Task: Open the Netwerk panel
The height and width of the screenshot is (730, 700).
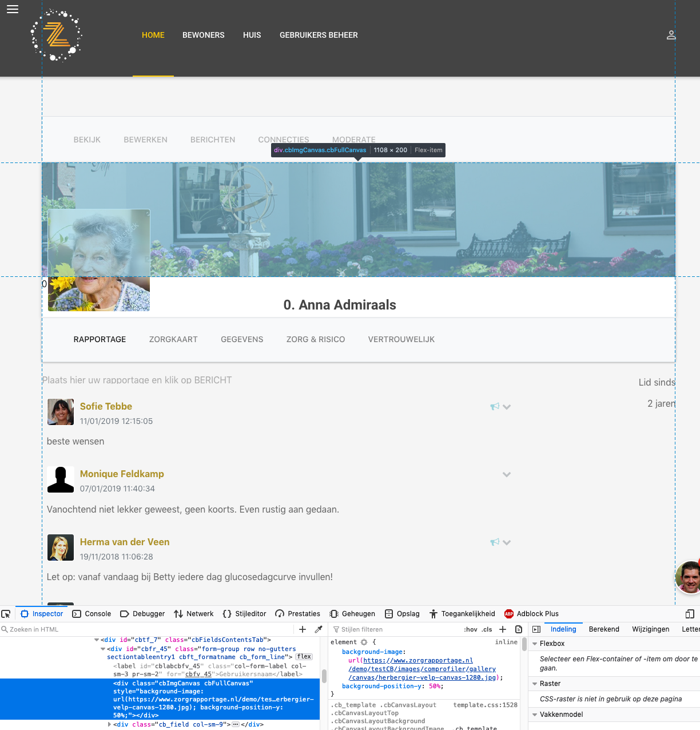Action: point(194,614)
